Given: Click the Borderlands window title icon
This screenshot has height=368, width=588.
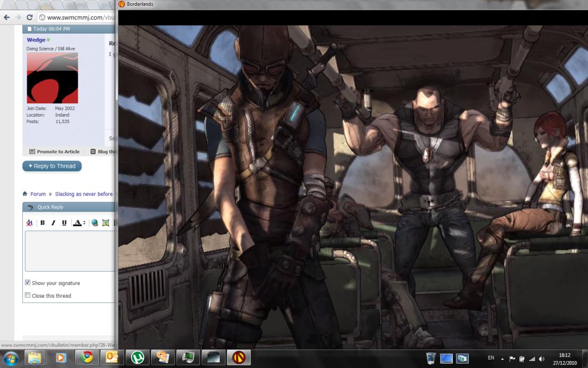Looking at the screenshot, I should pos(121,4).
